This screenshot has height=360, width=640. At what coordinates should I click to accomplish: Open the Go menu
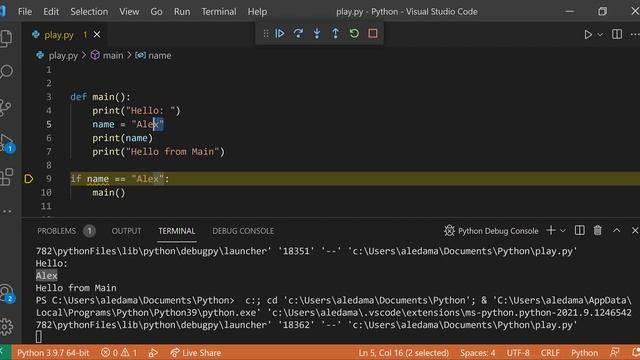156,11
